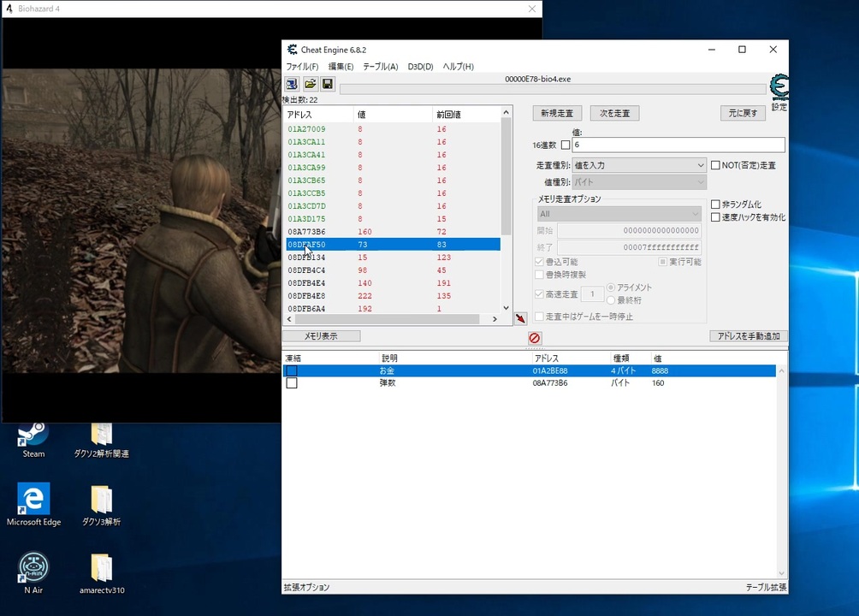Select address 01A3CB65 in results
This screenshot has height=616, width=859.
(x=307, y=181)
